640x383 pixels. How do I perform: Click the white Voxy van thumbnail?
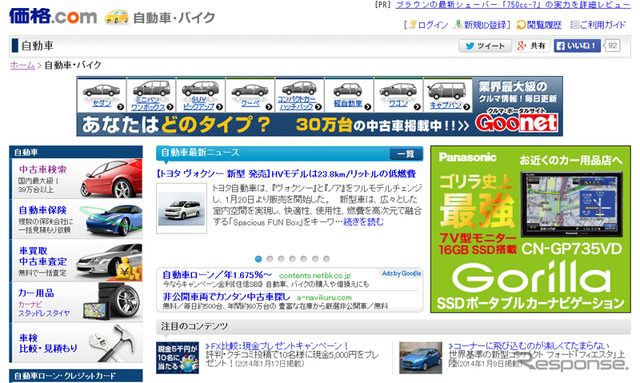[x=182, y=209]
